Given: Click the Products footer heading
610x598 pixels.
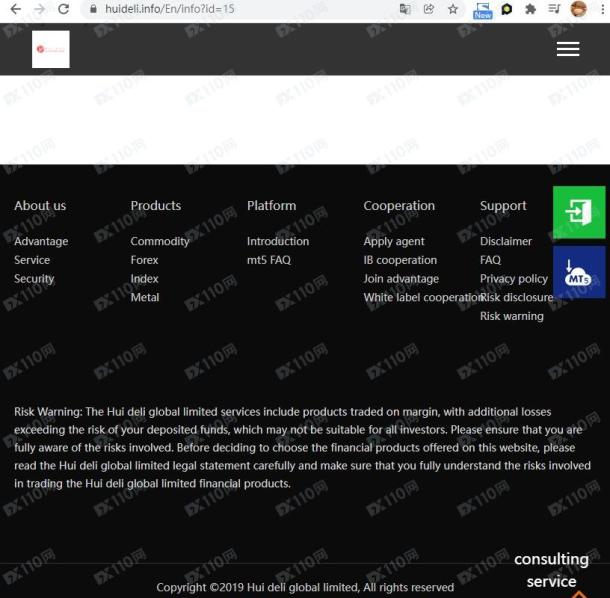Looking at the screenshot, I should coord(156,205).
